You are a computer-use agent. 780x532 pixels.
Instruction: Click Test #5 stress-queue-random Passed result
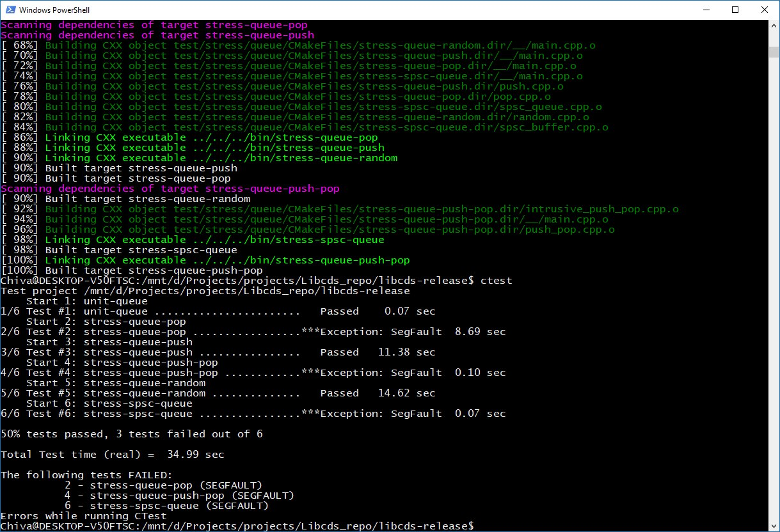point(218,393)
